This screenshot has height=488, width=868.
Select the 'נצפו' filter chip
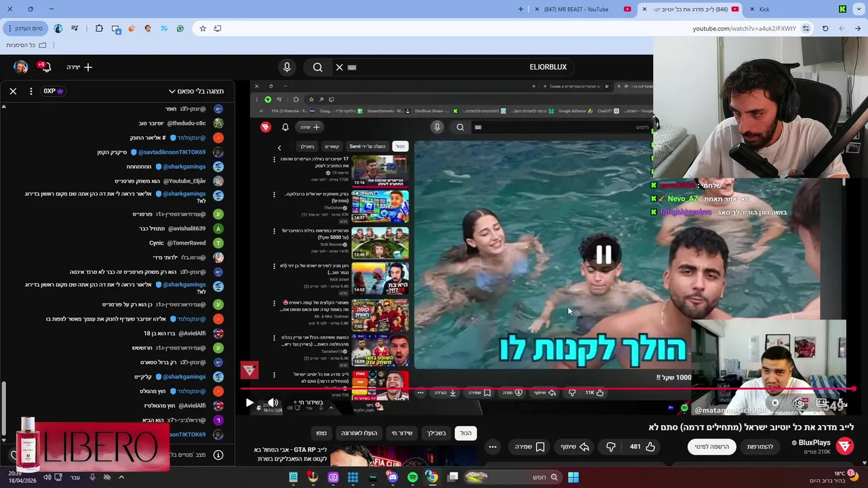pyautogui.click(x=321, y=433)
